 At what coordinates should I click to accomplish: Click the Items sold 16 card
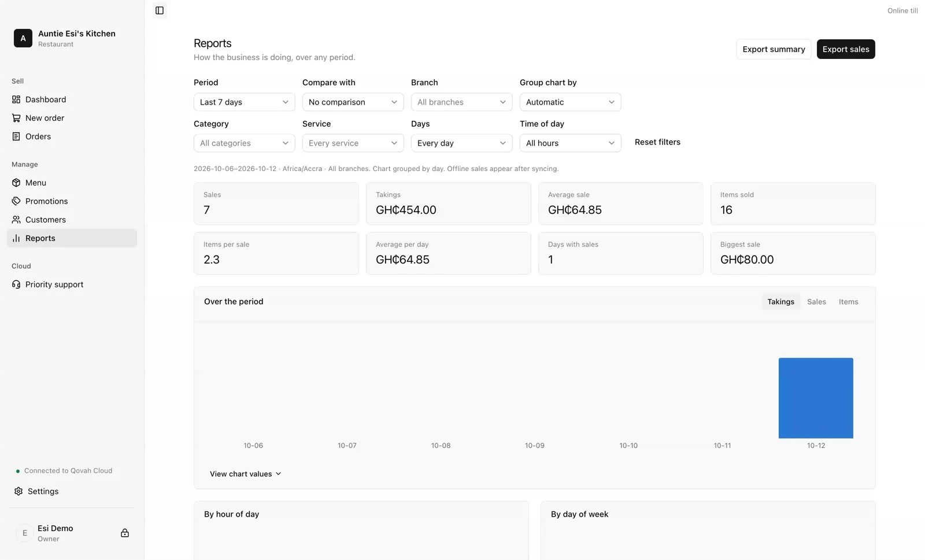click(793, 203)
